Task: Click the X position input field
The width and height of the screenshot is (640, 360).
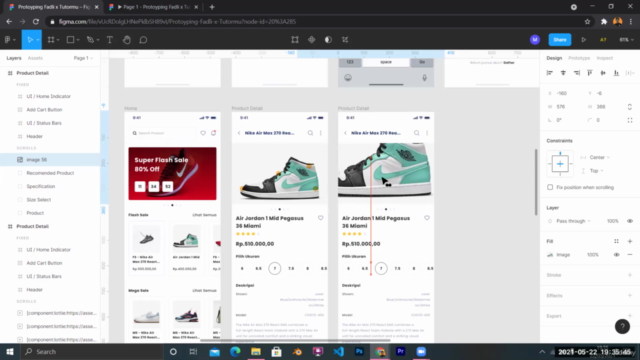Action: [x=565, y=93]
